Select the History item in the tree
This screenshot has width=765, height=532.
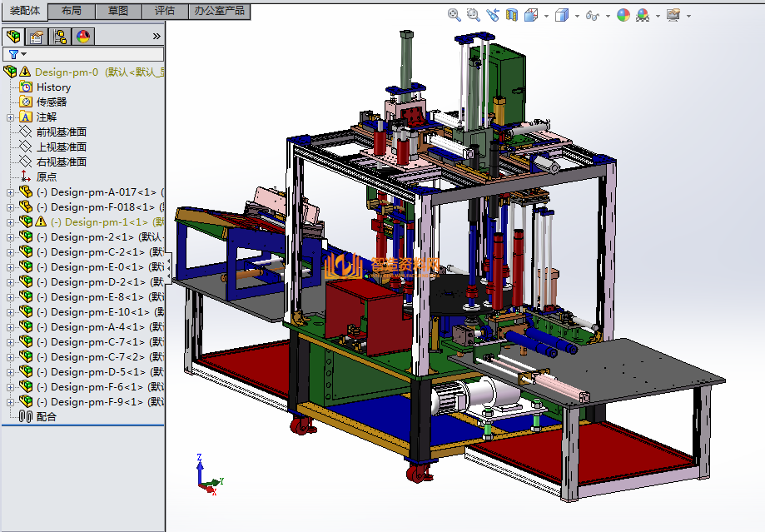point(53,87)
